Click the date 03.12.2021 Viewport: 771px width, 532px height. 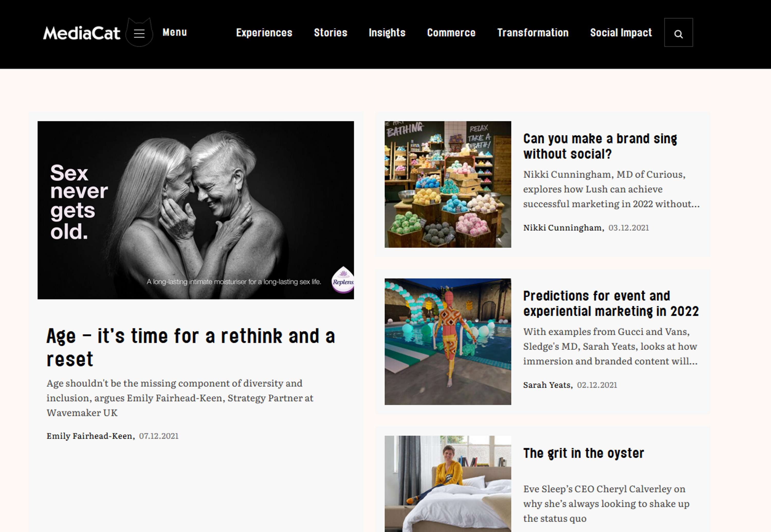[x=629, y=228]
